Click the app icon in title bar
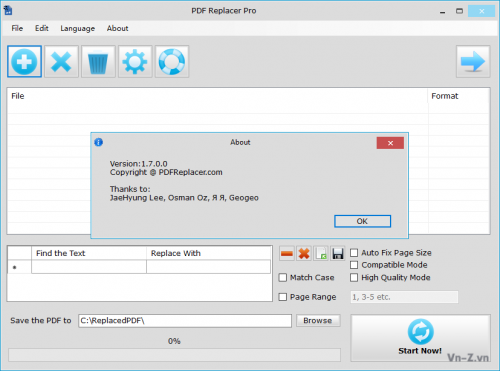500x371 pixels. click(x=8, y=10)
